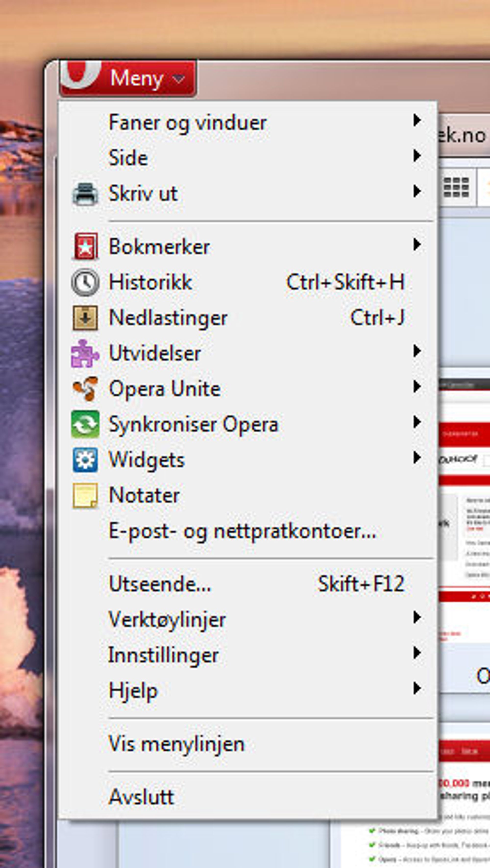Click the Ctrl+J shortcut text
This screenshot has width=490, height=868.
tap(378, 318)
